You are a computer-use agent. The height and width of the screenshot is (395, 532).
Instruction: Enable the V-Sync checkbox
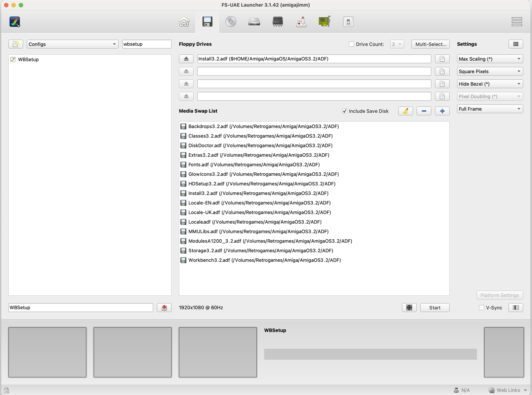tap(481, 308)
